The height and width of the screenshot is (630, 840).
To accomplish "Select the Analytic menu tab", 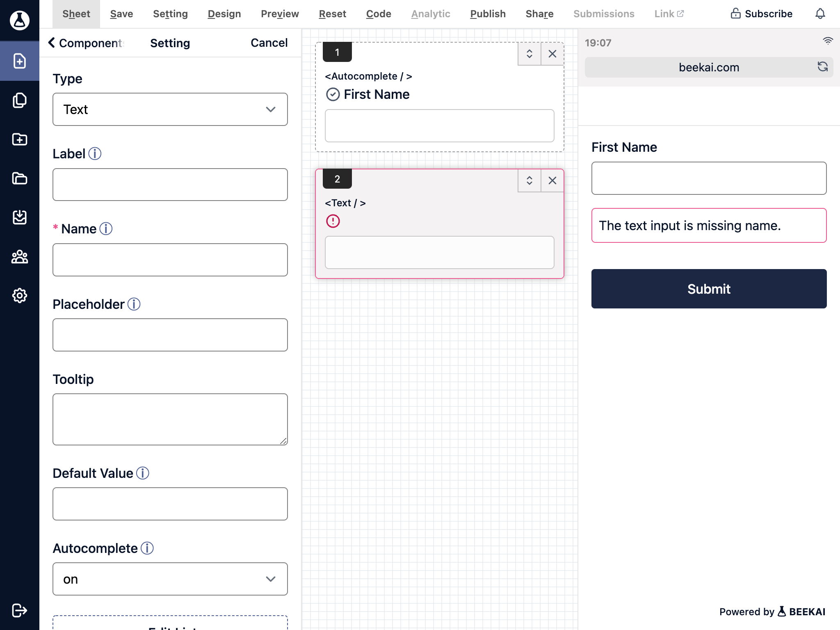I will click(431, 14).
